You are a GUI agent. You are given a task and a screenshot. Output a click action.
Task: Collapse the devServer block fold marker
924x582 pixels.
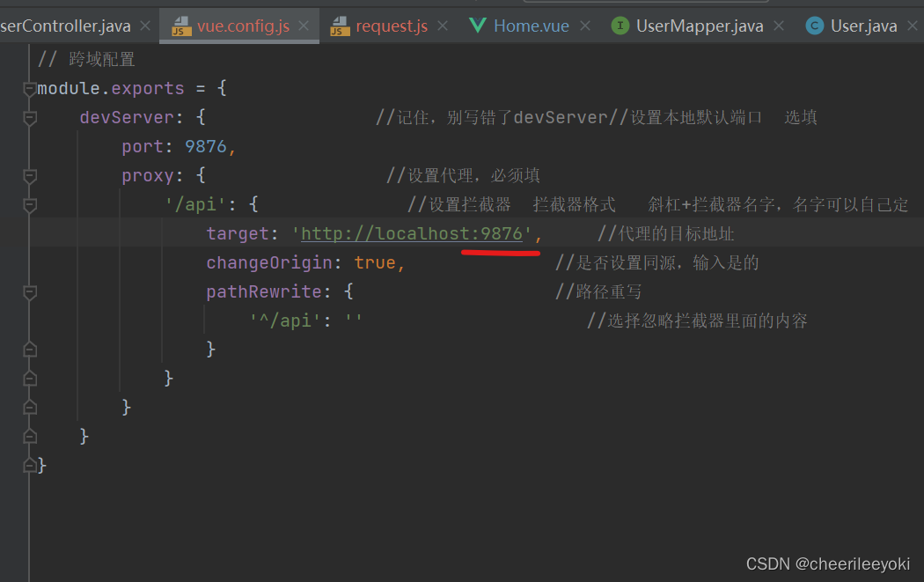(29, 118)
